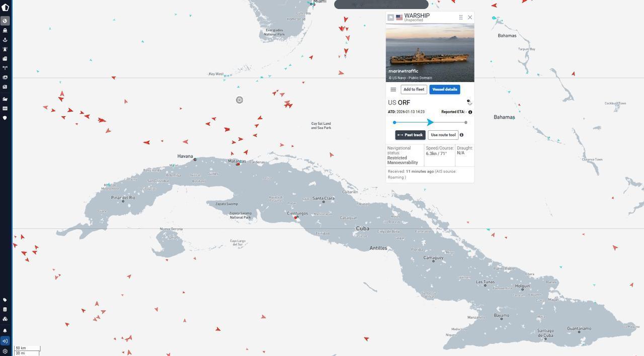Viewport: 644px width, 356px height.
Task: Click the Key West label
Action: point(216,74)
